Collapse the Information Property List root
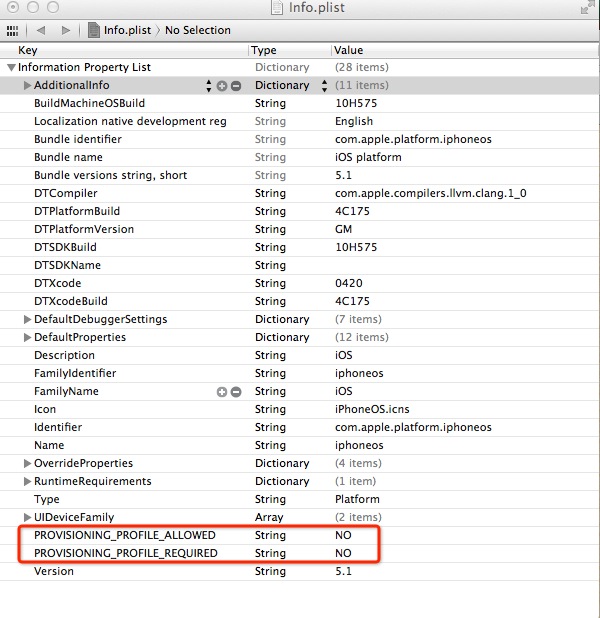The image size is (600, 618). (11, 68)
